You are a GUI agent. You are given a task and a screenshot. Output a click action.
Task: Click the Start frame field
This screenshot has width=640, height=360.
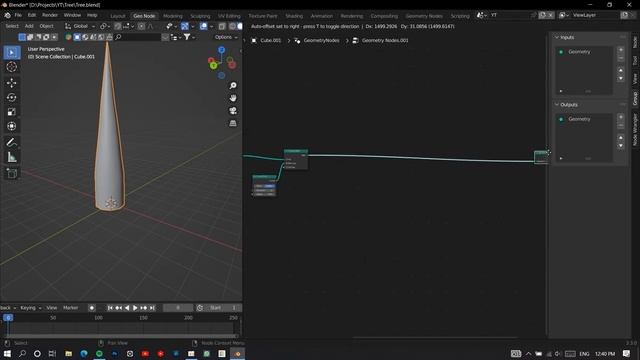coord(223,308)
